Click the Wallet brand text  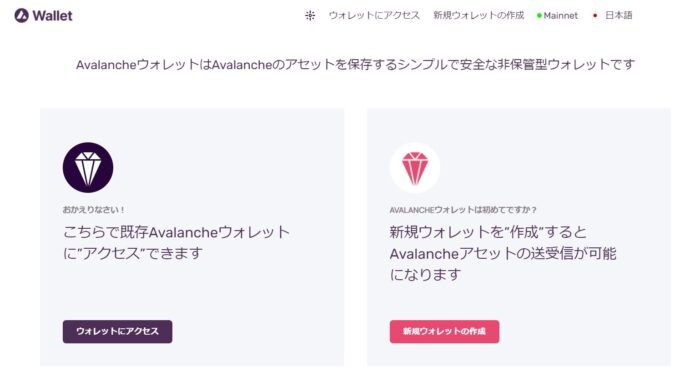tap(52, 16)
